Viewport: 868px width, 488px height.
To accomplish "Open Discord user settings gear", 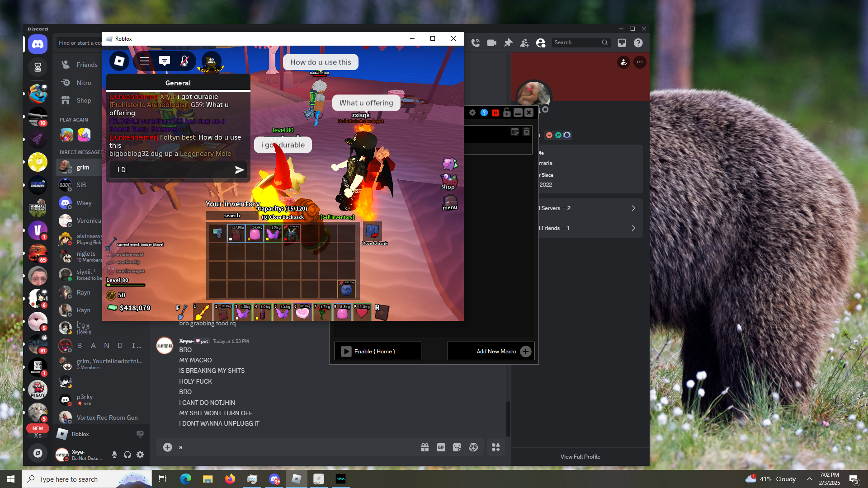I will [140, 455].
